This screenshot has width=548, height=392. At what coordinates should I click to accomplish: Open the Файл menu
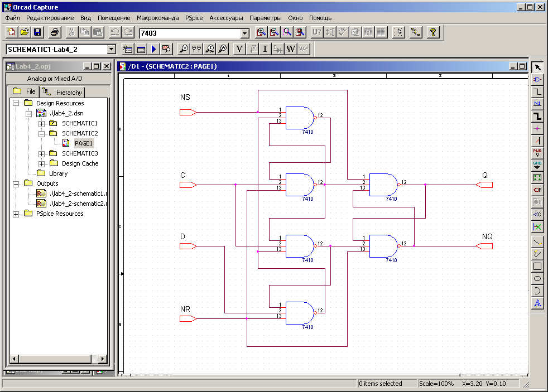coord(13,18)
